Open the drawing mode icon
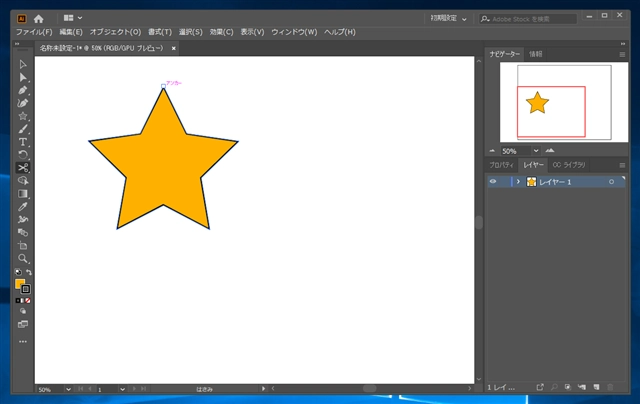This screenshot has height=404, width=640. coord(23,311)
